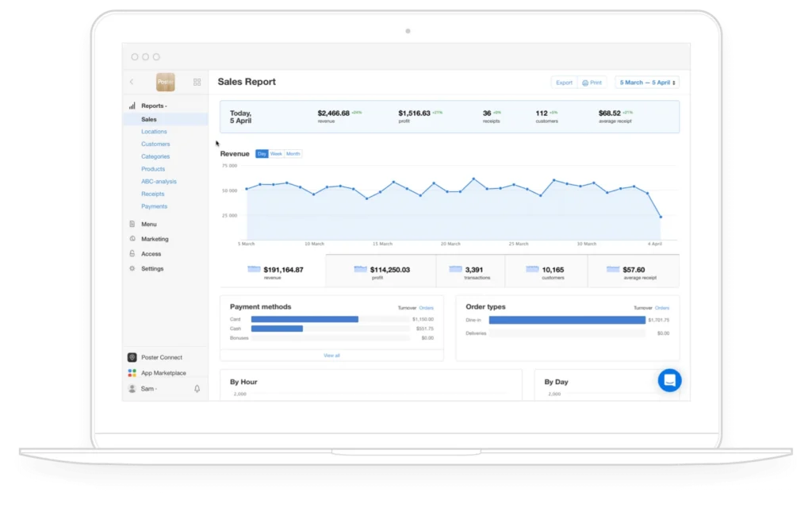Click the notification bell icon

(197, 389)
